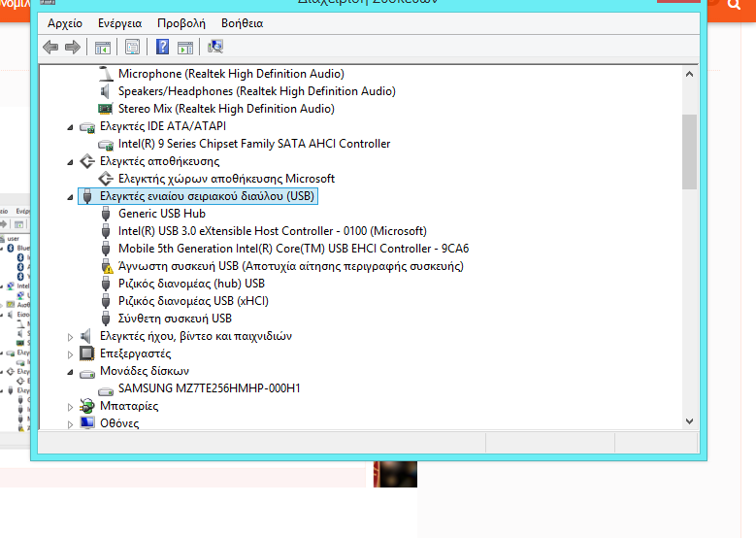Image resolution: width=756 pixels, height=538 pixels.
Task: Expand the Επεξεργαστές category
Action: click(70, 354)
